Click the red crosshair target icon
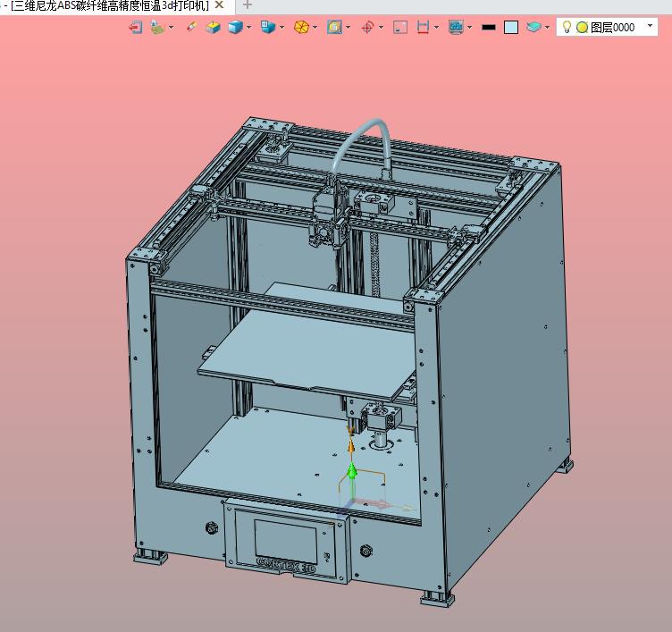Image resolution: width=672 pixels, height=632 pixels. pyautogui.click(x=367, y=28)
